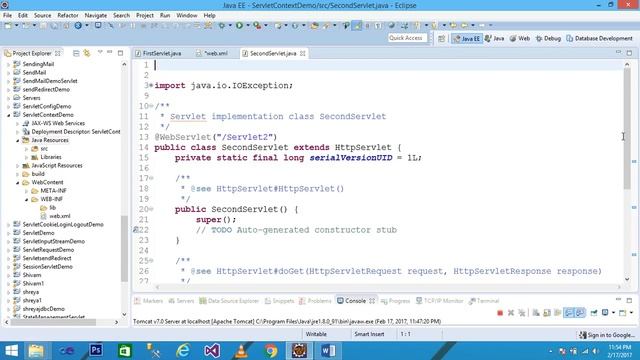Toggle the Pin Console button
Viewport: 640px width, 360px height.
[594, 313]
